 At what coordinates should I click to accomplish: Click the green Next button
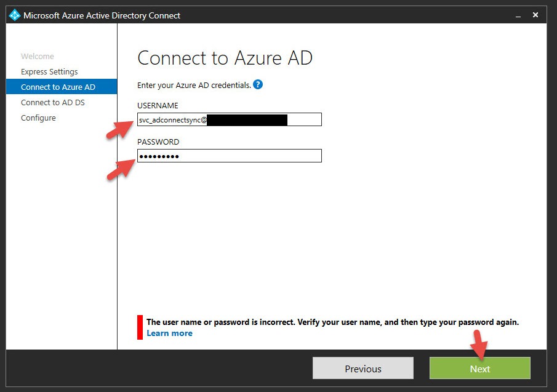(479, 368)
